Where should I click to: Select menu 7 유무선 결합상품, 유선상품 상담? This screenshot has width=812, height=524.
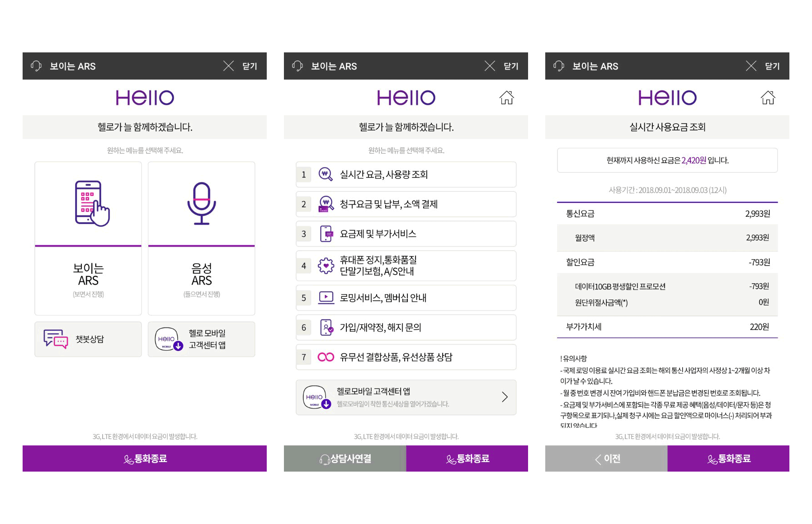coord(406,357)
